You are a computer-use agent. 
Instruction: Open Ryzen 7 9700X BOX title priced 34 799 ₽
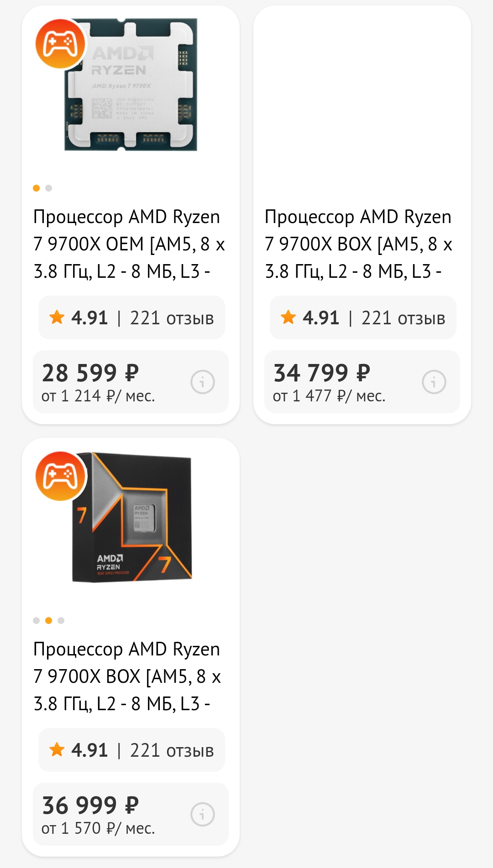(x=359, y=244)
